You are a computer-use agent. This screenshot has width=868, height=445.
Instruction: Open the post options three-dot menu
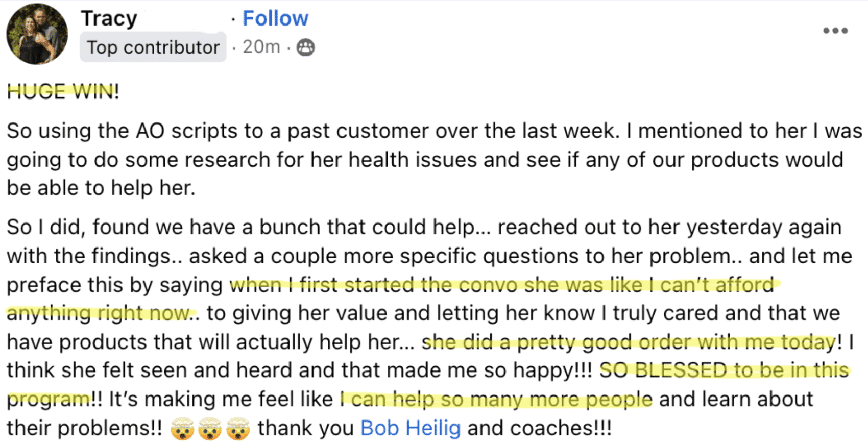coord(835,31)
